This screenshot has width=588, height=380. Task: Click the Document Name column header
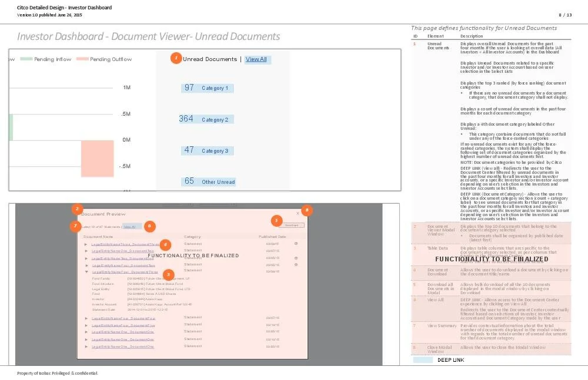tap(98, 237)
